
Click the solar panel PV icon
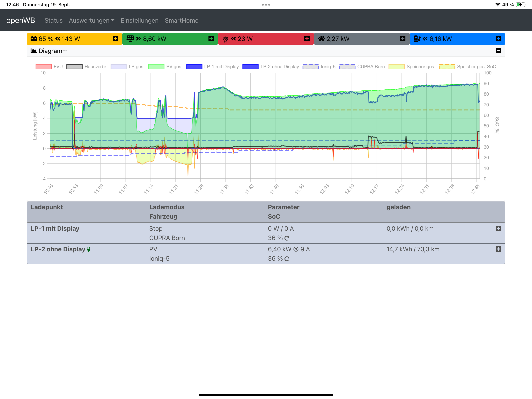pos(130,39)
